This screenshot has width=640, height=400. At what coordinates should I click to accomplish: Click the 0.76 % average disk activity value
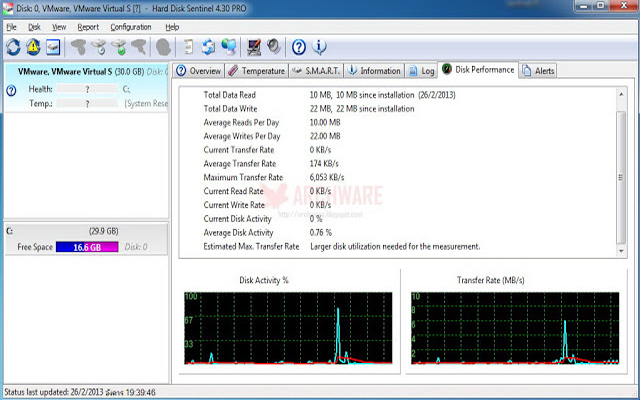point(321,233)
